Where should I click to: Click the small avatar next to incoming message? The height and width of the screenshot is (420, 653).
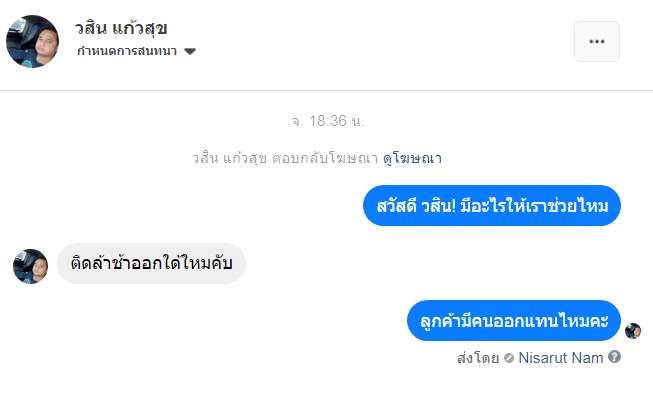coord(30,266)
